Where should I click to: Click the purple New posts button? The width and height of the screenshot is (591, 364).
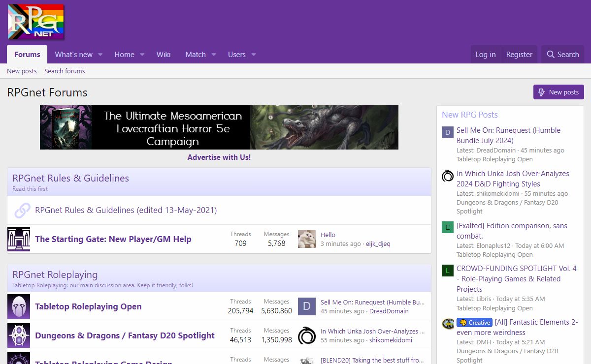[x=558, y=92]
